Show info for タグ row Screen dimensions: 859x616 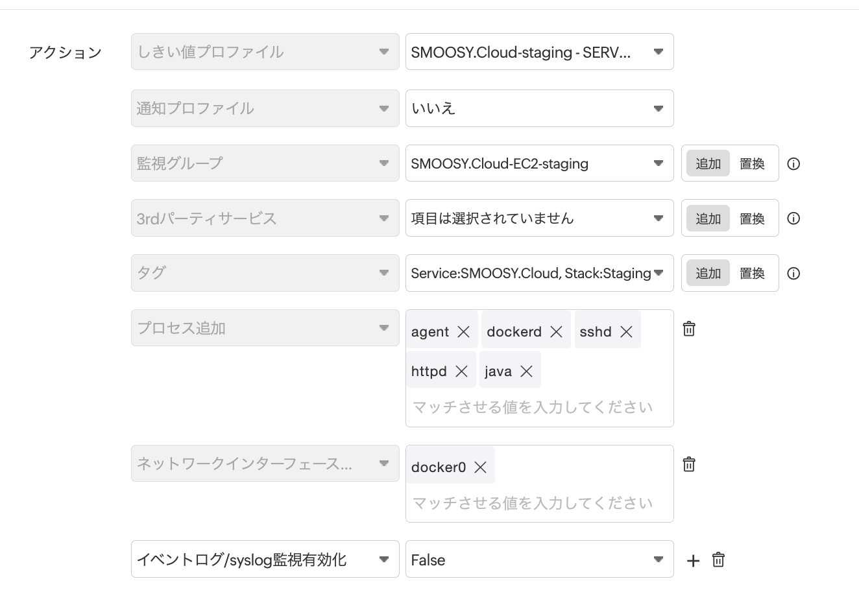pyautogui.click(x=793, y=274)
